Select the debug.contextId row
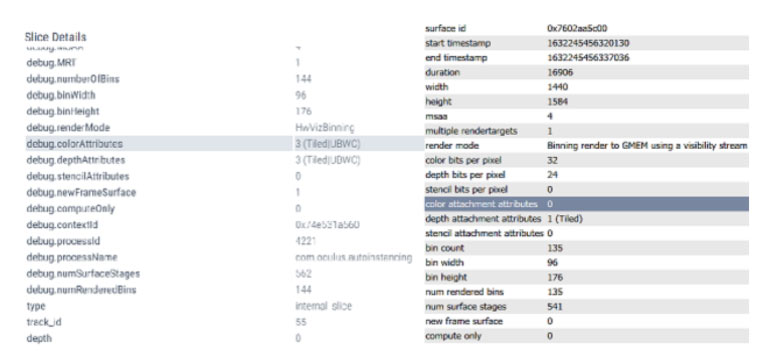773x360 pixels. click(x=220, y=225)
